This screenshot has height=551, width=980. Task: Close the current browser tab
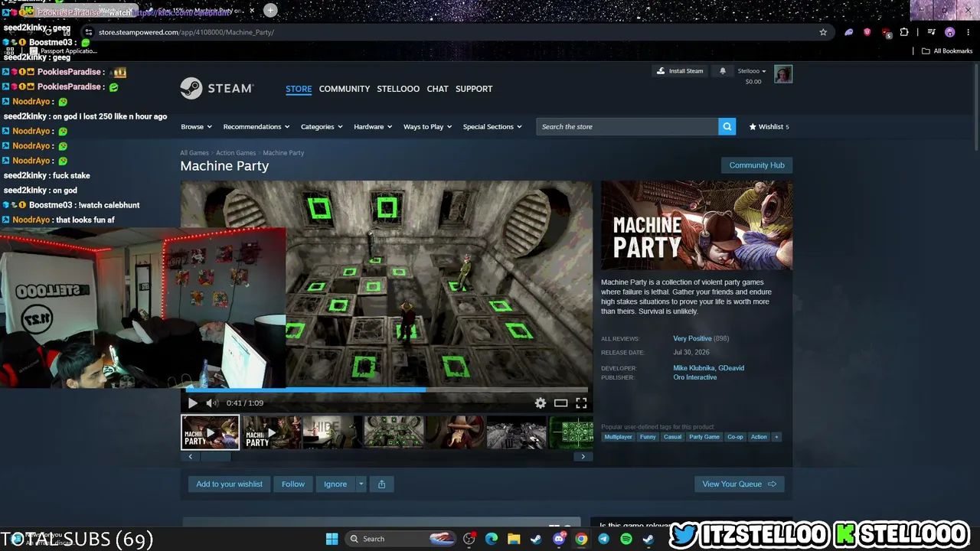[252, 11]
